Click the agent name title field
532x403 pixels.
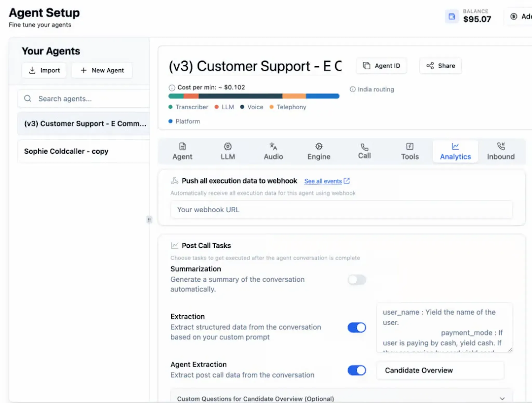tap(255, 66)
